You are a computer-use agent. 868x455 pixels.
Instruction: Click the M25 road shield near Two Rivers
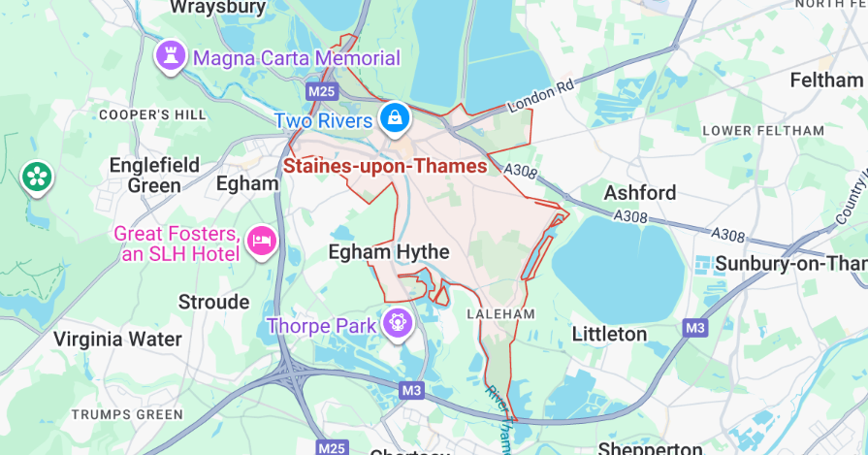click(x=322, y=91)
